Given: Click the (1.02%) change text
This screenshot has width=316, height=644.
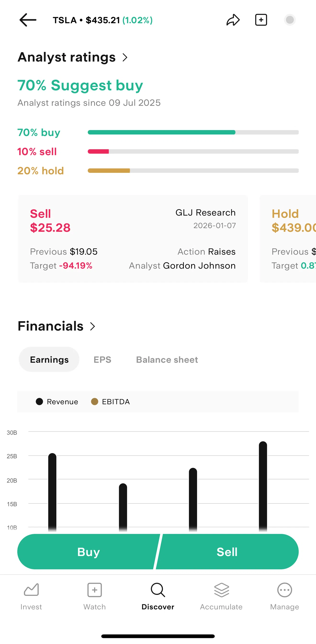Looking at the screenshot, I should 137,20.
